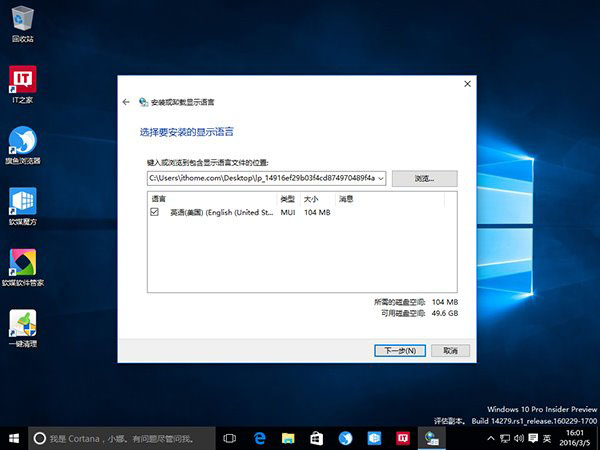Image resolution: width=600 pixels, height=450 pixels.
Task: Open the Windows Start menu
Action: tap(14, 439)
